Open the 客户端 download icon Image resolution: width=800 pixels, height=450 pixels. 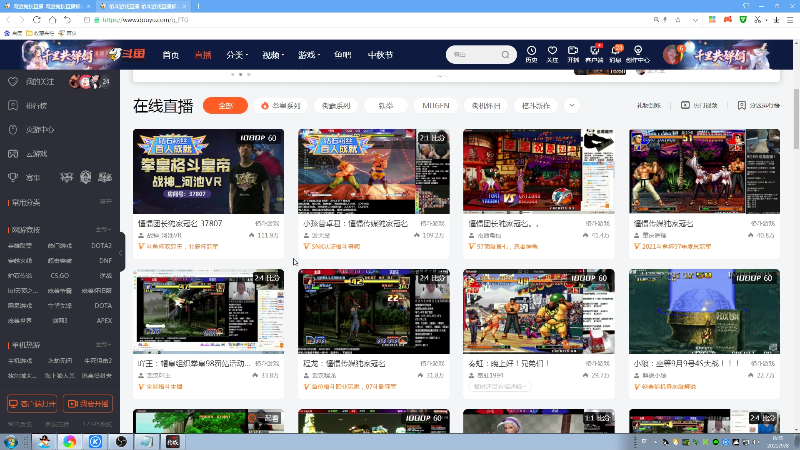pyautogui.click(x=594, y=54)
